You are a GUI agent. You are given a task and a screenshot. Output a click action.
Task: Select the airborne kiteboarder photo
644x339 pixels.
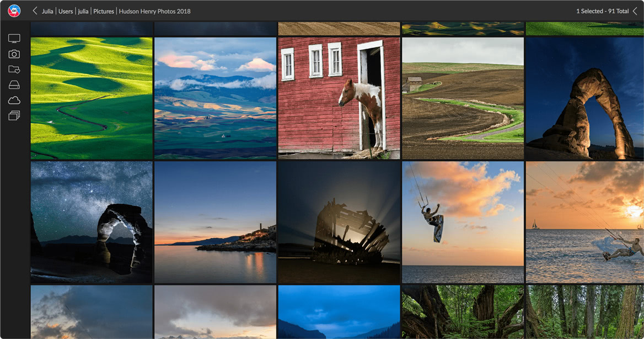point(463,222)
